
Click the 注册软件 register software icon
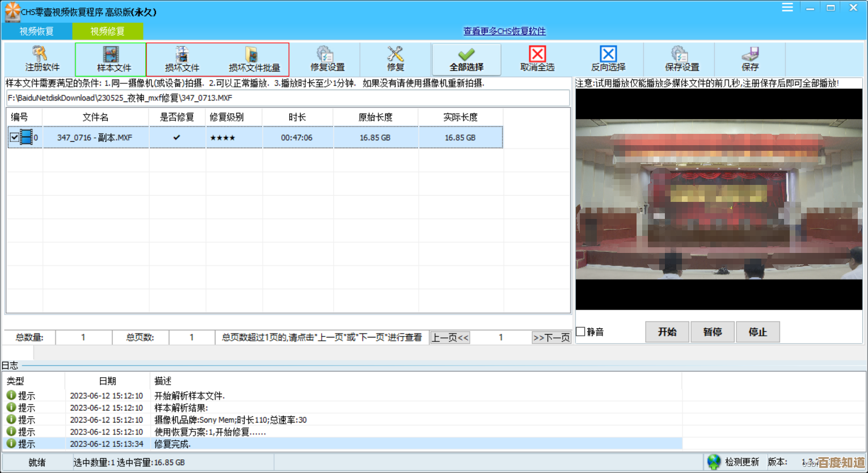(41, 59)
